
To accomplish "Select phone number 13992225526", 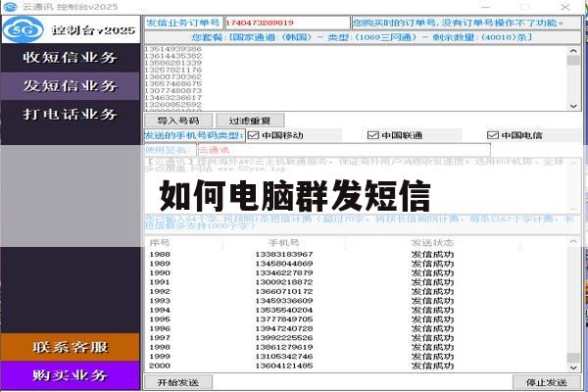I will [284, 338].
